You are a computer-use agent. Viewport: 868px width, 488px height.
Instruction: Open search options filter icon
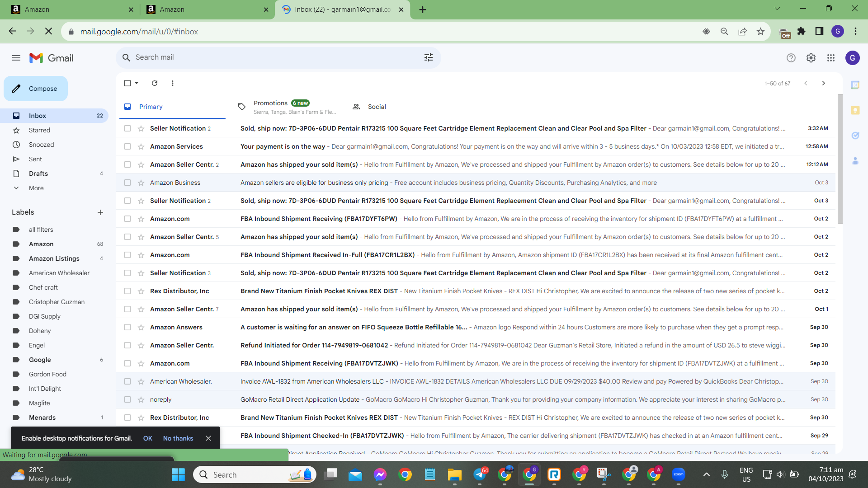tap(429, 57)
